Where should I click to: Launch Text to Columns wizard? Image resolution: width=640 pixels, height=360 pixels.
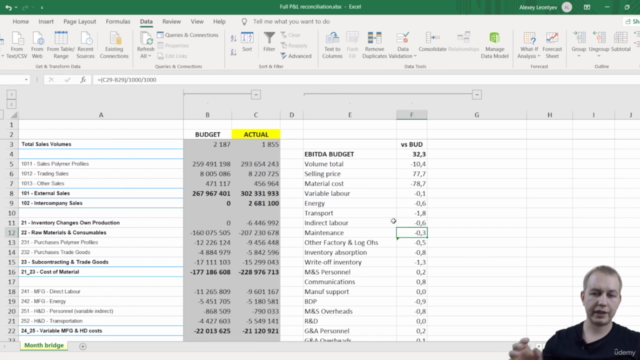tap(332, 45)
